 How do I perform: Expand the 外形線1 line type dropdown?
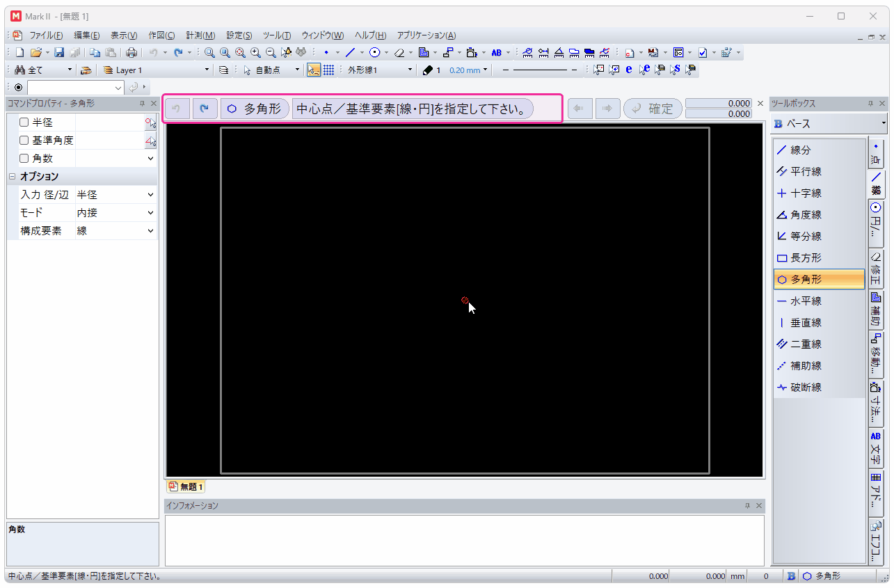point(410,70)
